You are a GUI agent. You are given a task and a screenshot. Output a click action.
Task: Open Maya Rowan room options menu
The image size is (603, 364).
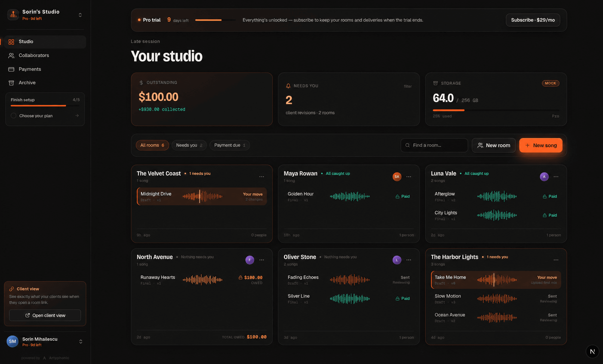click(x=409, y=177)
